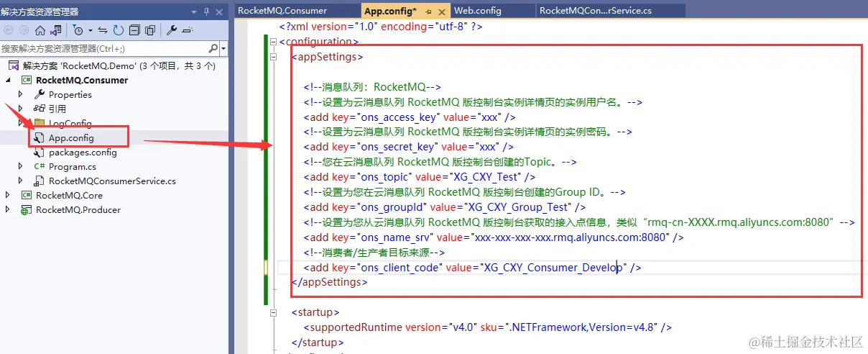The image size is (868, 354).
Task: Click the Forward navigation arrow in Solution Explorer
Action: [24, 30]
